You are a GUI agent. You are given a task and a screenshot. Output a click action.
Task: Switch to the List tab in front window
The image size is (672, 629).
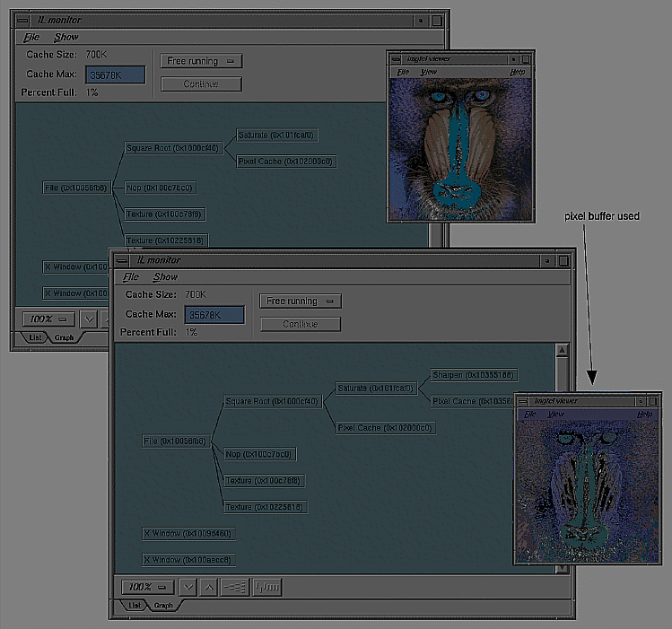(133, 606)
